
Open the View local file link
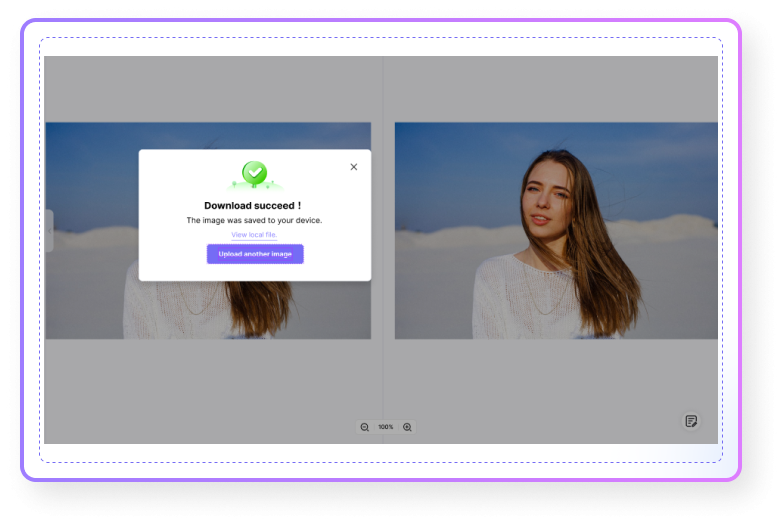pos(254,235)
